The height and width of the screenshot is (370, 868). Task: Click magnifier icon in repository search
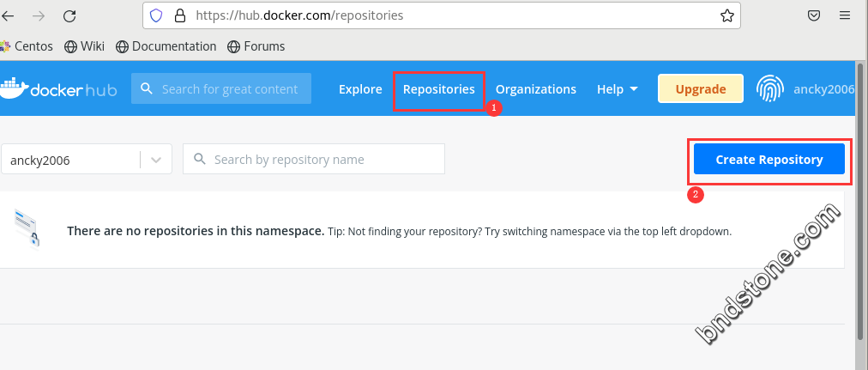click(x=200, y=159)
